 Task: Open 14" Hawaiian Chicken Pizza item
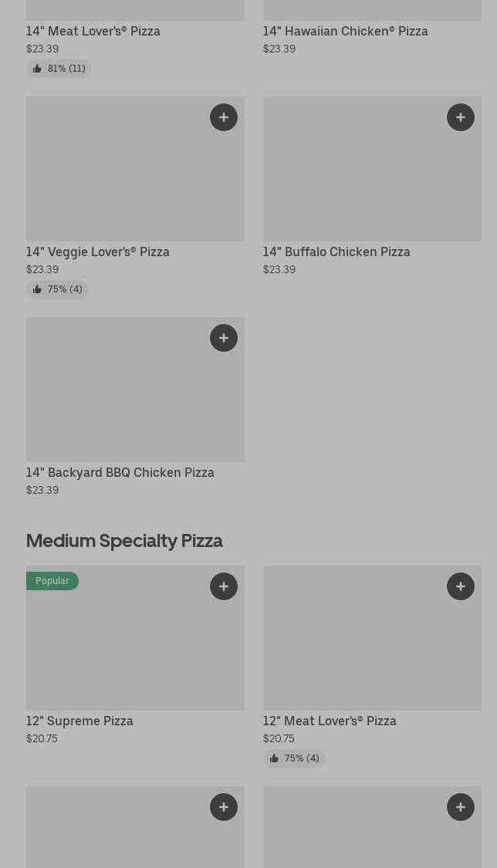pyautogui.click(x=345, y=31)
